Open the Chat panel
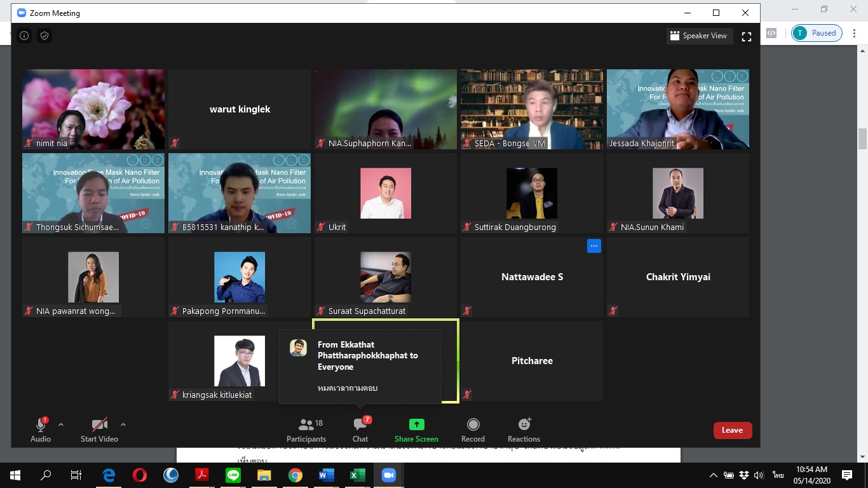 pyautogui.click(x=360, y=430)
